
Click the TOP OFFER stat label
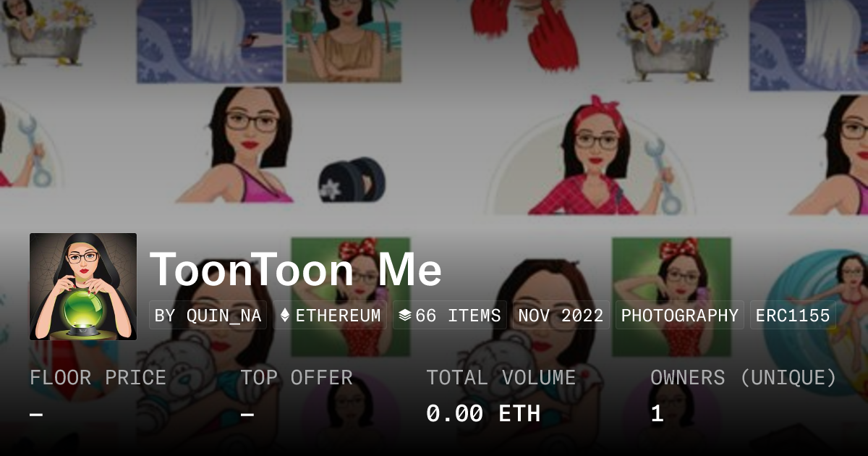point(296,377)
